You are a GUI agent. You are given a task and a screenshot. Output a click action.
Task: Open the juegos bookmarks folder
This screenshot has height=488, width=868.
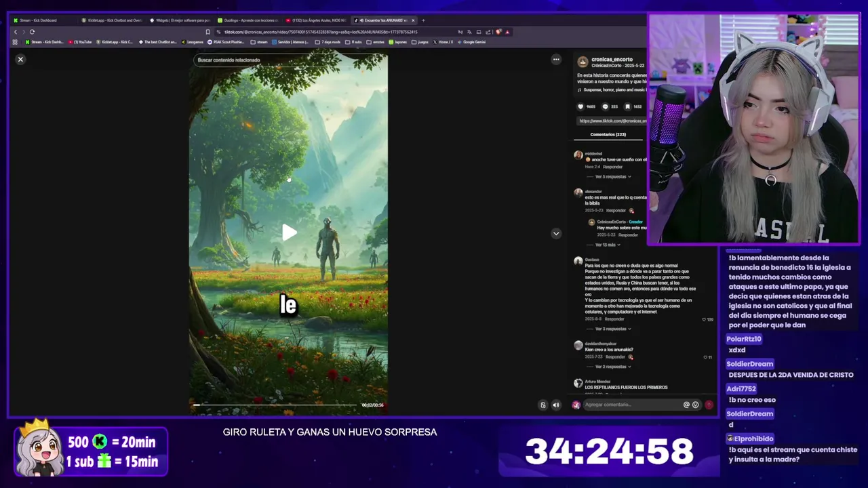[420, 42]
